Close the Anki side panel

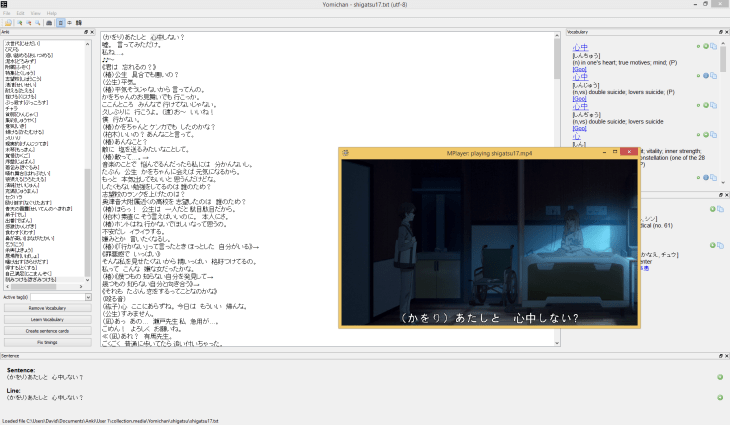pyautogui.click(x=92, y=33)
